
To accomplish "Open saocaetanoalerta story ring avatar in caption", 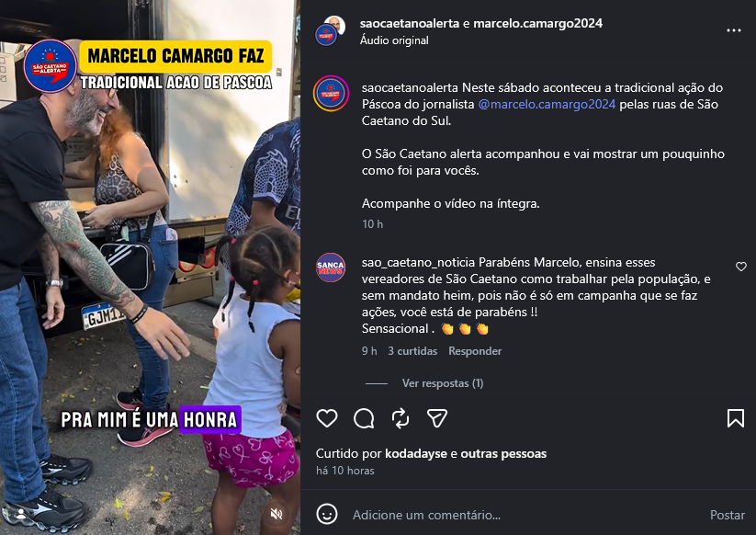I will pyautogui.click(x=331, y=94).
